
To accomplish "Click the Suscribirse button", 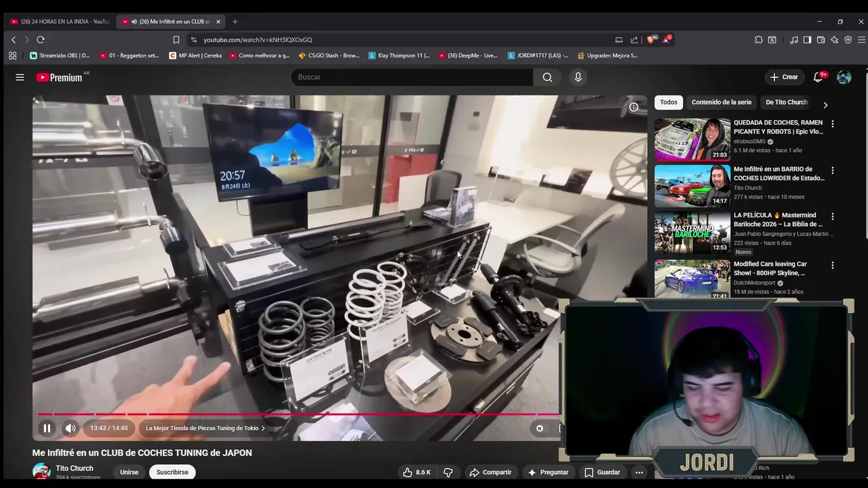I will [x=172, y=472].
